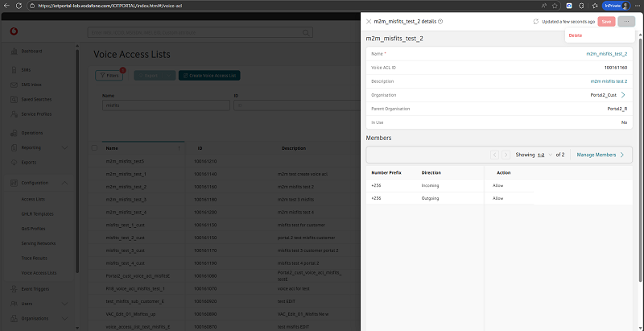Close the m2m_misfits_test_2 details panel

tap(369, 22)
